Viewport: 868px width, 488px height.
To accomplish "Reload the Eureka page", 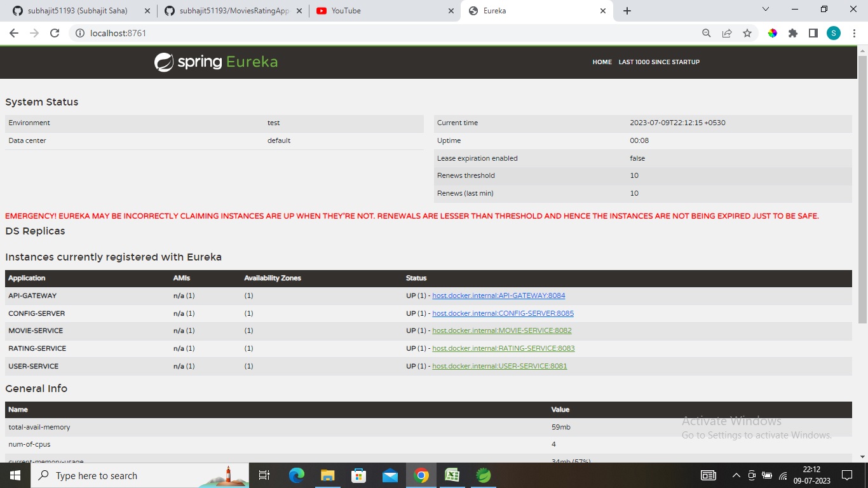I will click(x=55, y=33).
